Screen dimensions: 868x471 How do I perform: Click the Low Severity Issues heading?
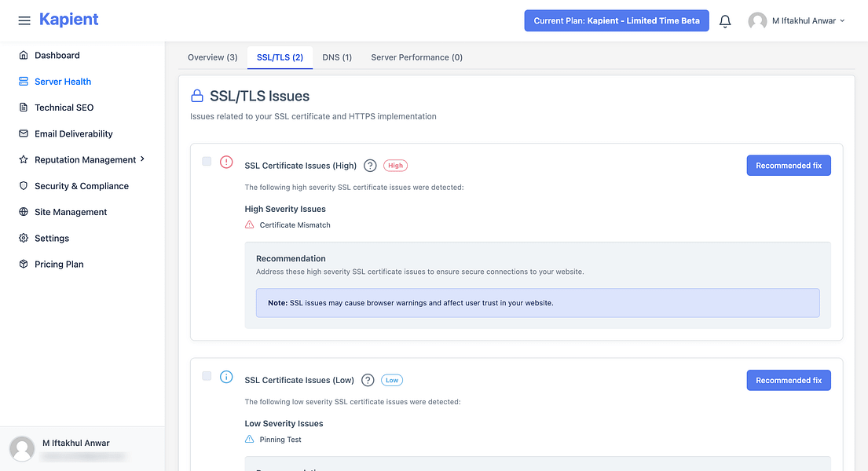284,423
